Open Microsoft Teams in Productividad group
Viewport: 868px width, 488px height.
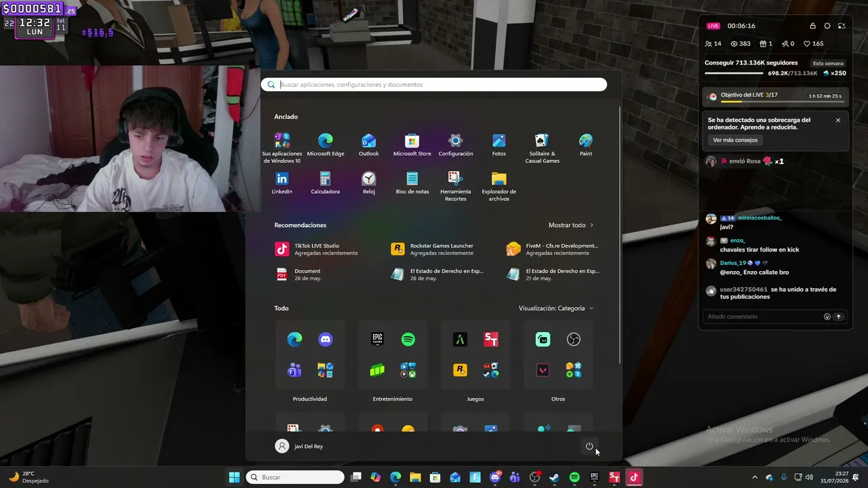click(294, 370)
